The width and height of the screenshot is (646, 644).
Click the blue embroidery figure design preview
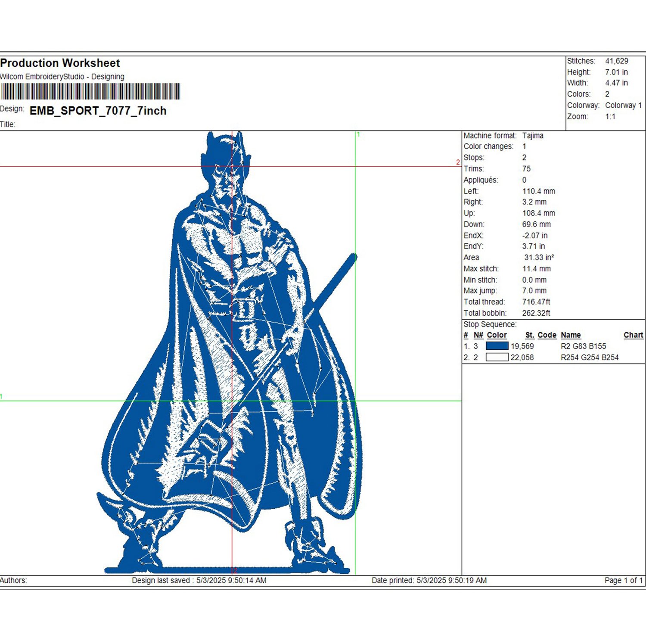coord(230,353)
